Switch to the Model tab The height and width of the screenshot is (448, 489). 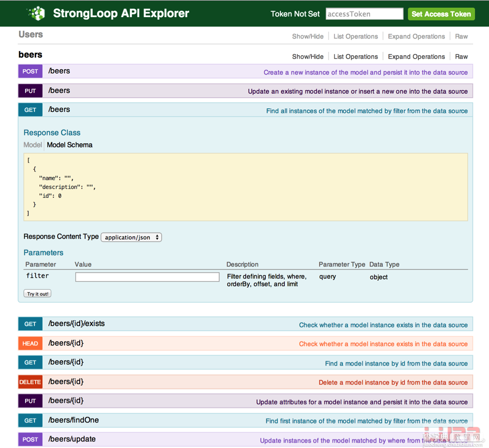point(33,145)
